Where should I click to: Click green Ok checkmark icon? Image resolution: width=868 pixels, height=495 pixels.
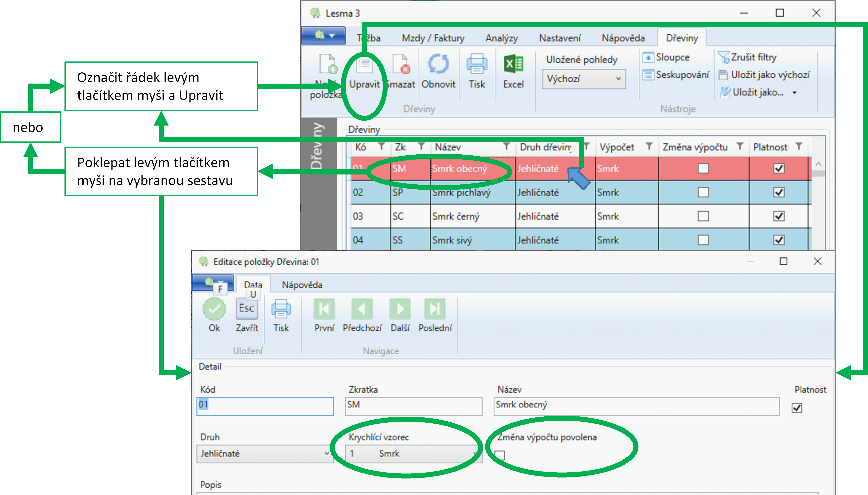click(x=214, y=309)
